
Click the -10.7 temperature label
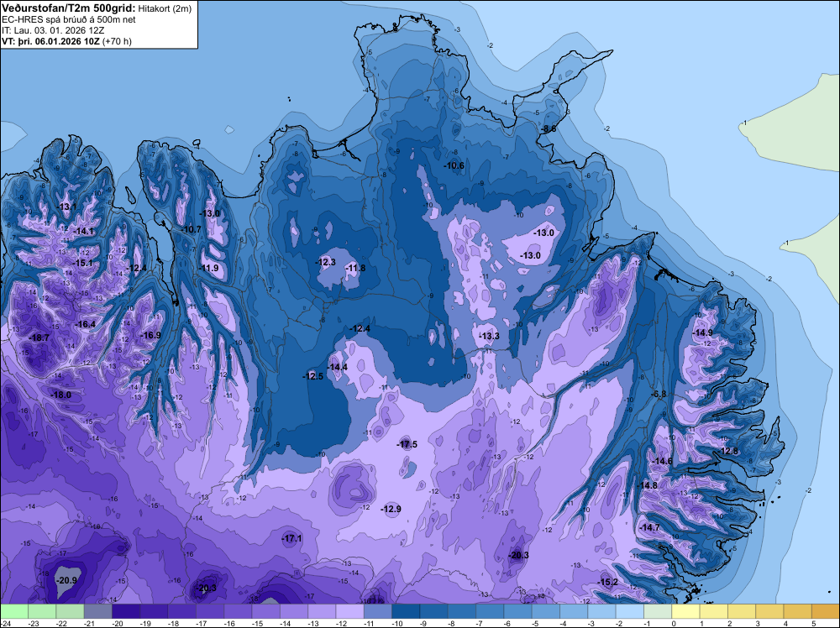[x=191, y=229]
